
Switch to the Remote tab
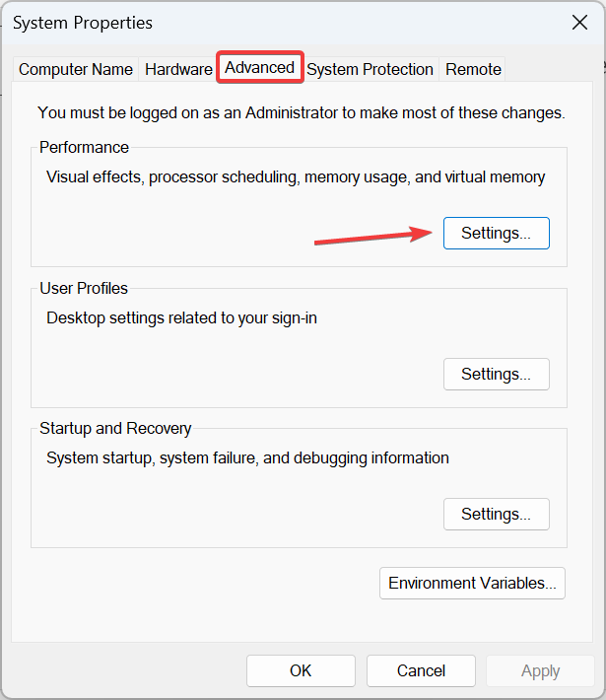pyautogui.click(x=473, y=69)
